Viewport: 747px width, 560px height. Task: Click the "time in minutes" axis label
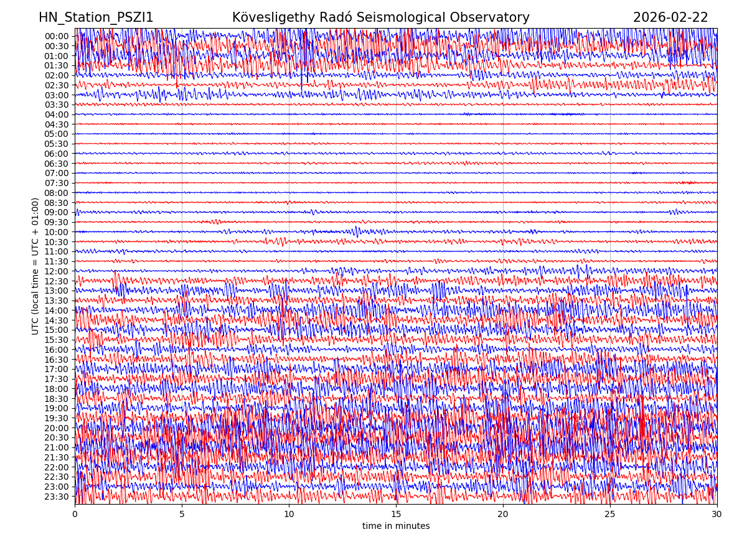point(396,526)
